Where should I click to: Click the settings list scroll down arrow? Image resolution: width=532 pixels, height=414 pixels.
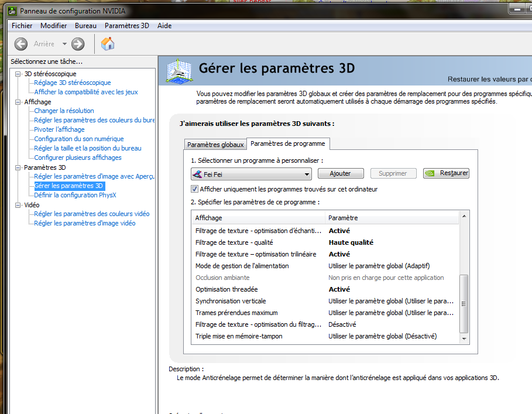[x=464, y=338]
